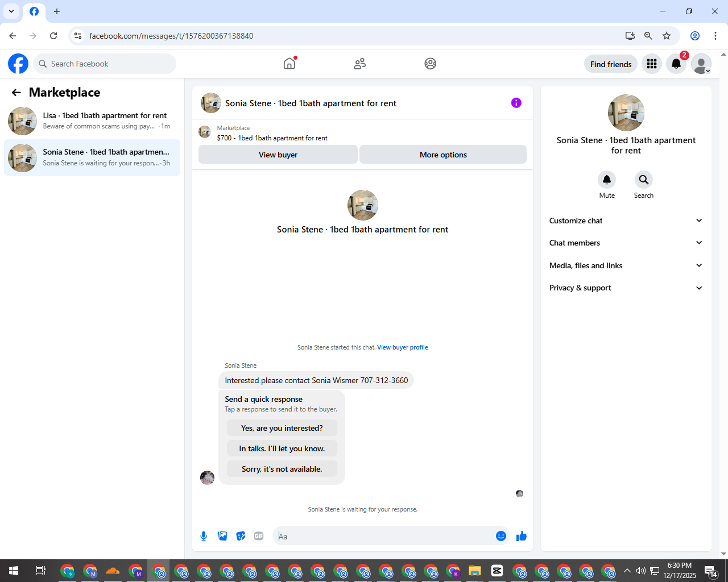Open Chrome three-dot menu
The height and width of the screenshot is (582, 728).
point(715,36)
